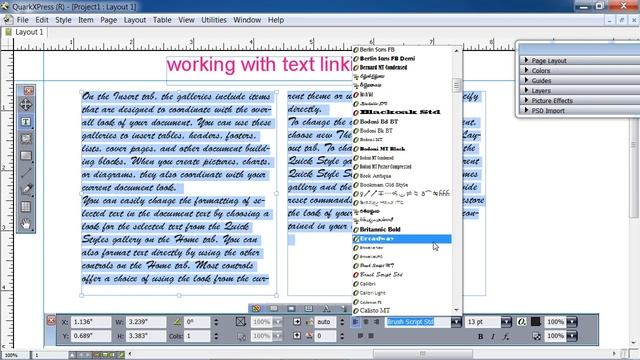Select the Rectangle Box tool
This screenshot has width=640, height=360.
click(x=26, y=156)
